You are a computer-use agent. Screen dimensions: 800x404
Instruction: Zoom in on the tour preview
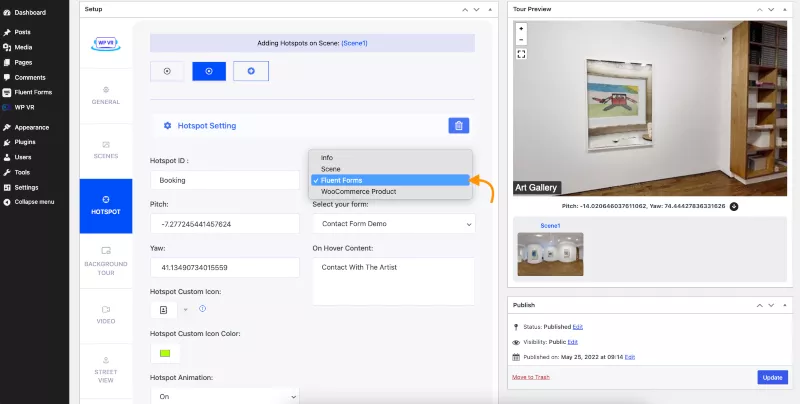point(521,29)
